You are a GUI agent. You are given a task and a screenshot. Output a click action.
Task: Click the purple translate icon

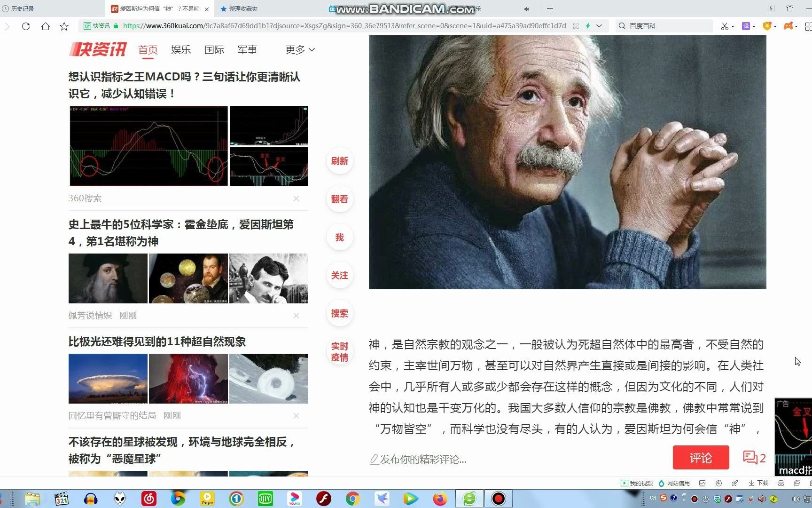point(746,26)
